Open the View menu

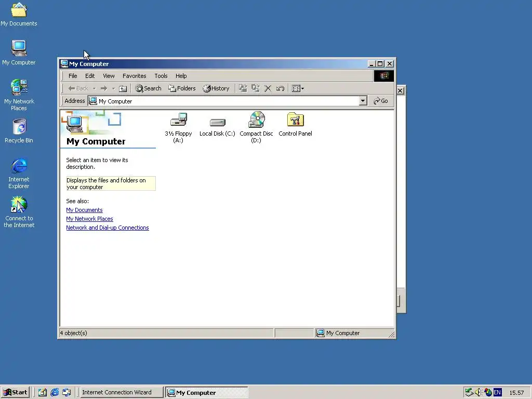(109, 76)
